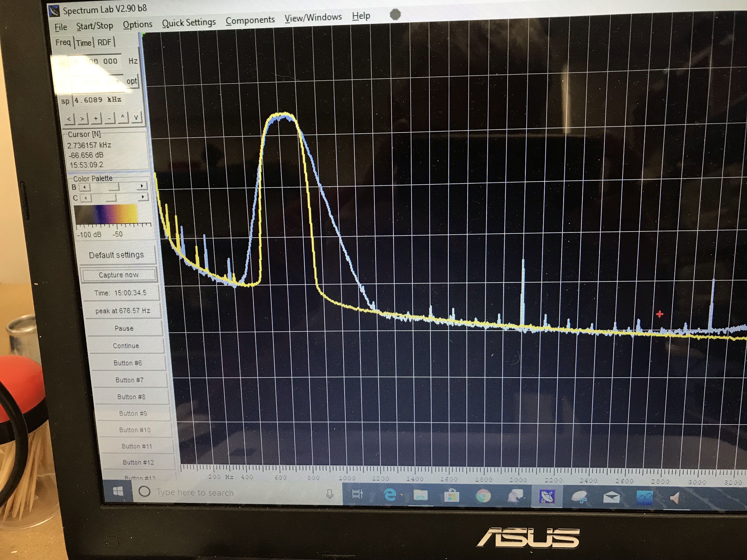Click the contrast C slider left arrow
Image resolution: width=747 pixels, height=560 pixels.
pos(86,198)
